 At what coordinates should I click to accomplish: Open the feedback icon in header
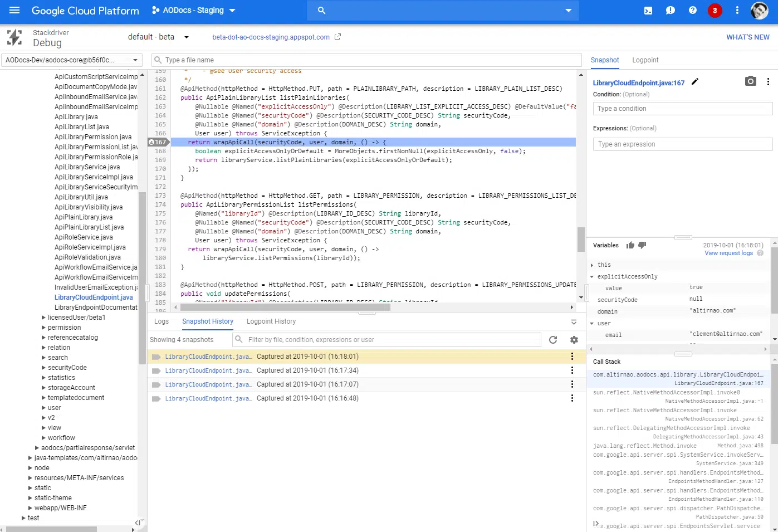[x=671, y=10]
